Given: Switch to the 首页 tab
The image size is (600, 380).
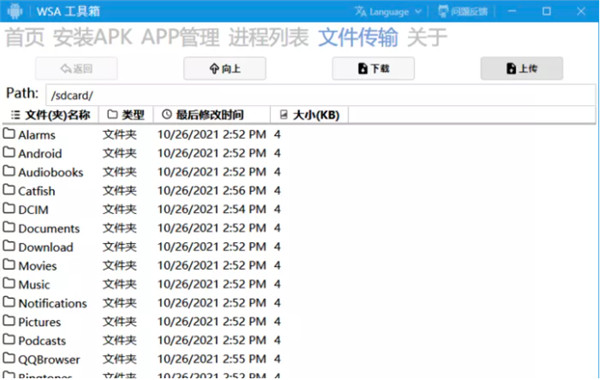Looking at the screenshot, I should pyautogui.click(x=25, y=38).
